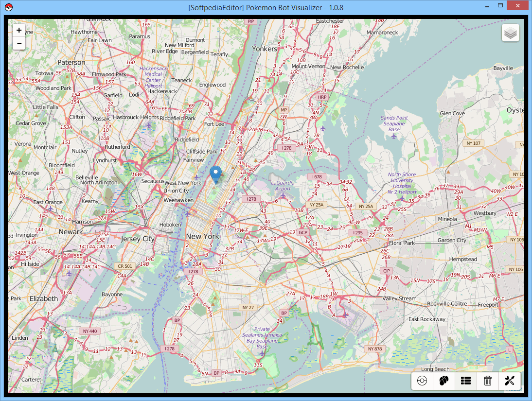Viewport: 532px width, 401px height.
Task: Open the Pokeball Pokemon list button
Action: coord(422,381)
